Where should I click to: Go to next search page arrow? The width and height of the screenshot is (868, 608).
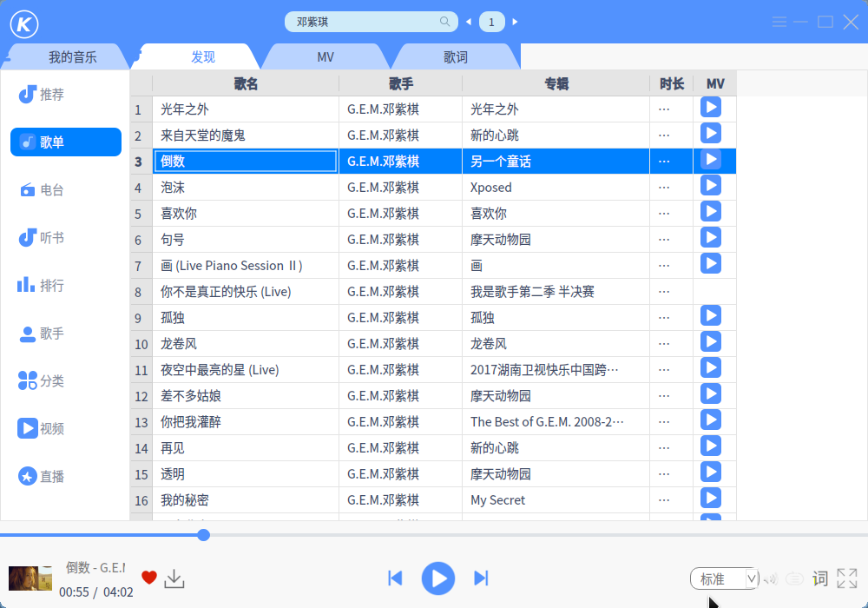click(515, 23)
